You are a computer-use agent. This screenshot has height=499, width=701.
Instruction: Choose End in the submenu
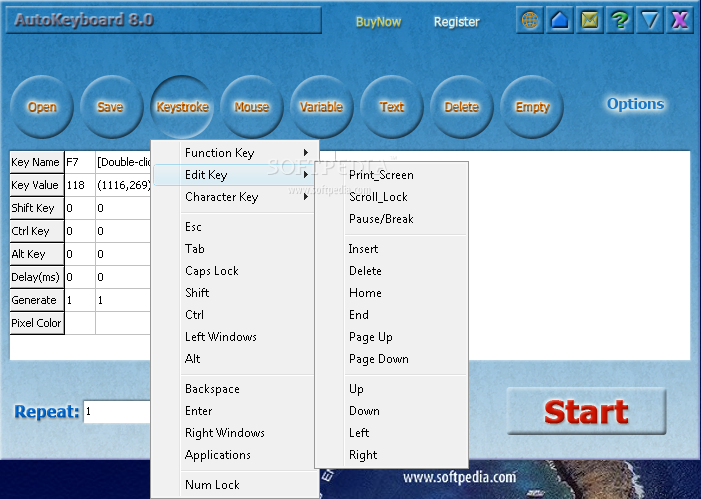[x=392, y=315]
